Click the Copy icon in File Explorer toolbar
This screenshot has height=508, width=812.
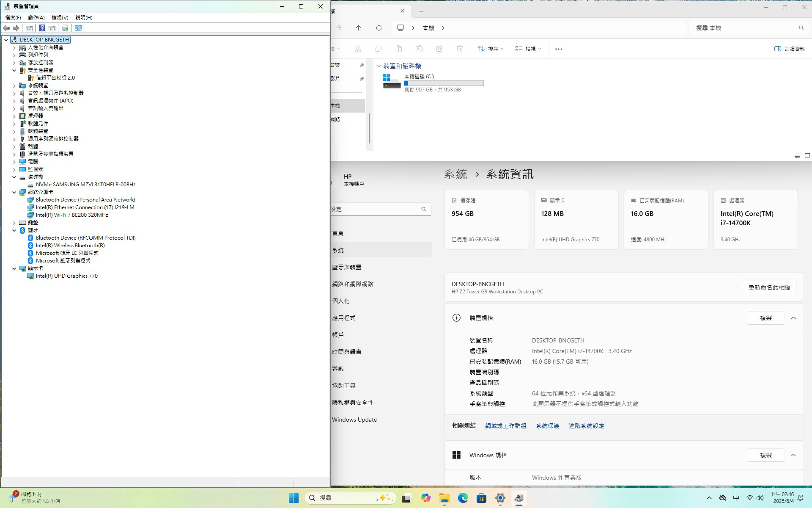(x=379, y=49)
